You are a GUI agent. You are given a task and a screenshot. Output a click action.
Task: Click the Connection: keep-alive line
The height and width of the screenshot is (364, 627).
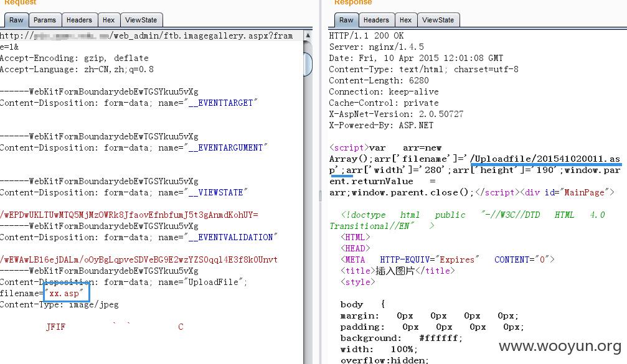click(384, 92)
